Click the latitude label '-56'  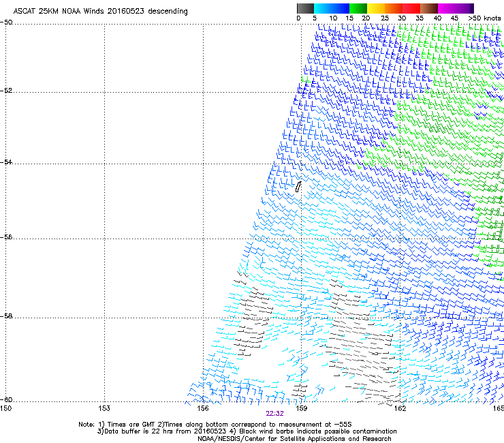[x=6, y=236]
